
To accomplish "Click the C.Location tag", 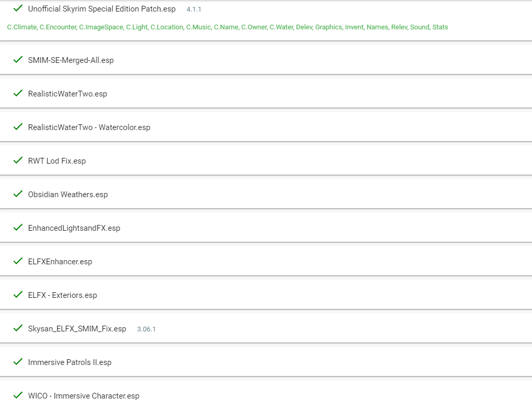I will click(x=167, y=27).
